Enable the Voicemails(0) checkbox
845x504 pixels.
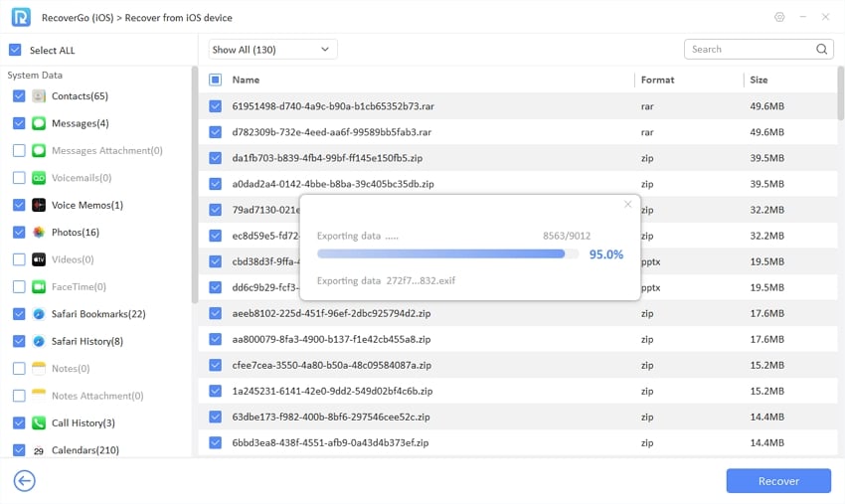pyautogui.click(x=19, y=178)
